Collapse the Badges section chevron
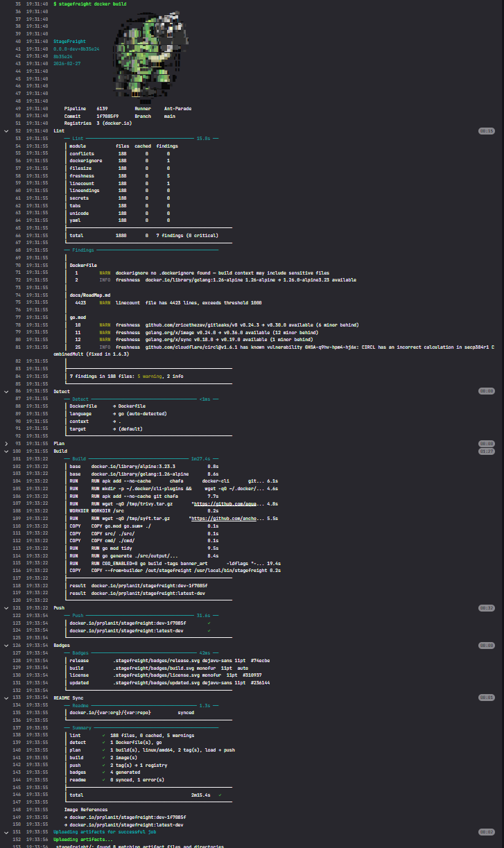Screen dimensions: 504x848 pyautogui.click(x=6, y=645)
